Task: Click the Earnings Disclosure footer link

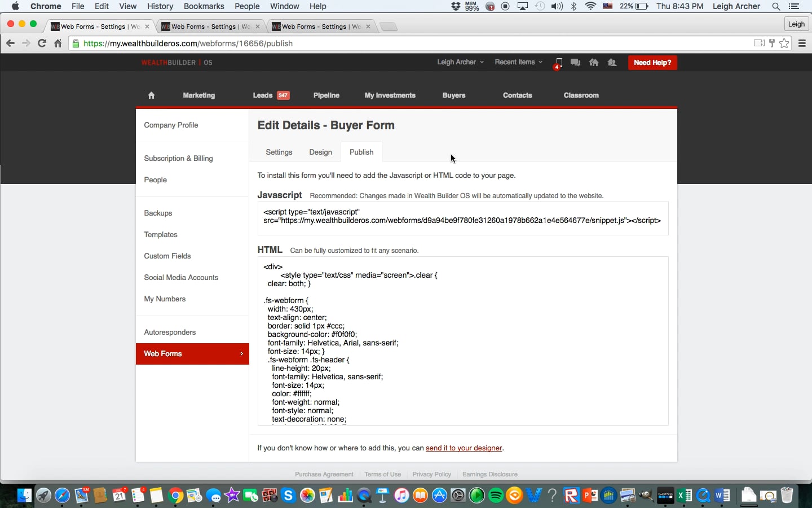Action: point(490,475)
